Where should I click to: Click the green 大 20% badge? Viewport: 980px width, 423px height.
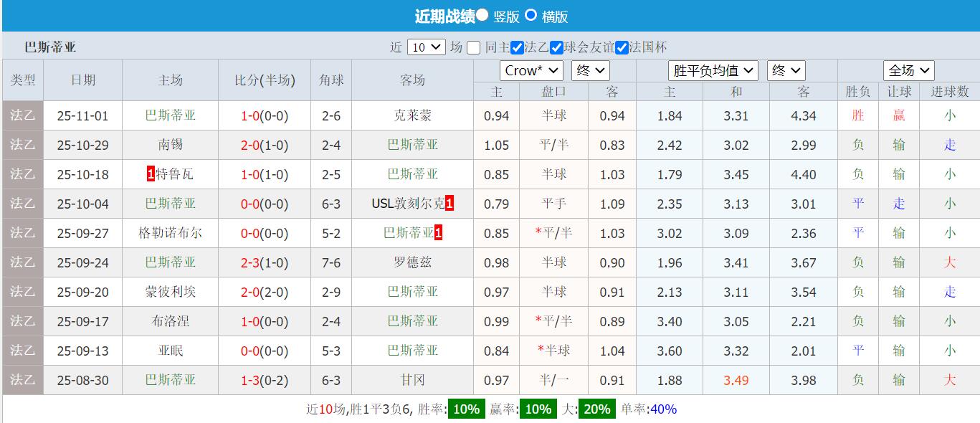pos(596,409)
